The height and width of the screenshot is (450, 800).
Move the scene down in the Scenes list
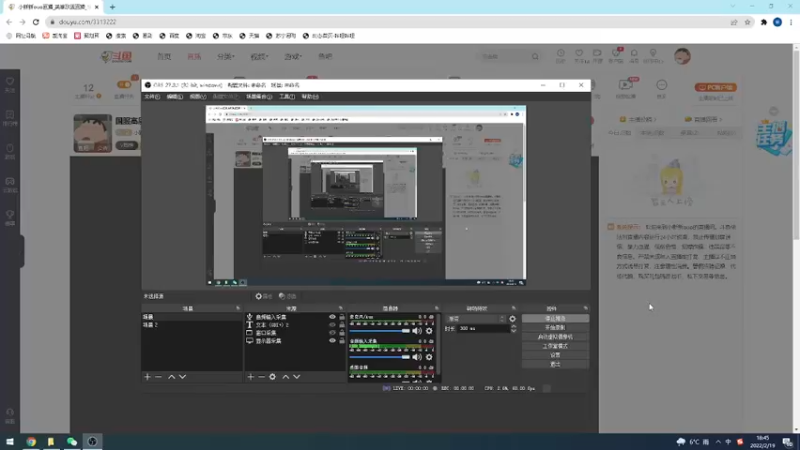[183, 377]
